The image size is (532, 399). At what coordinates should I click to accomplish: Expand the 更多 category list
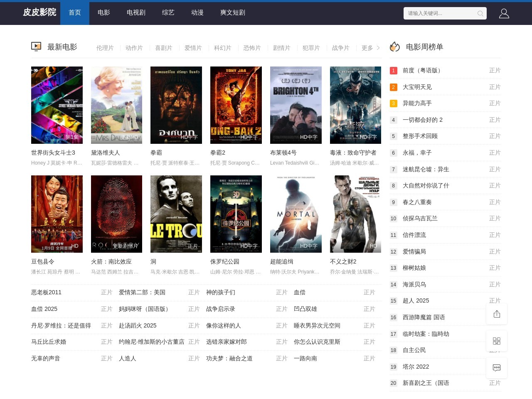tap(367, 48)
